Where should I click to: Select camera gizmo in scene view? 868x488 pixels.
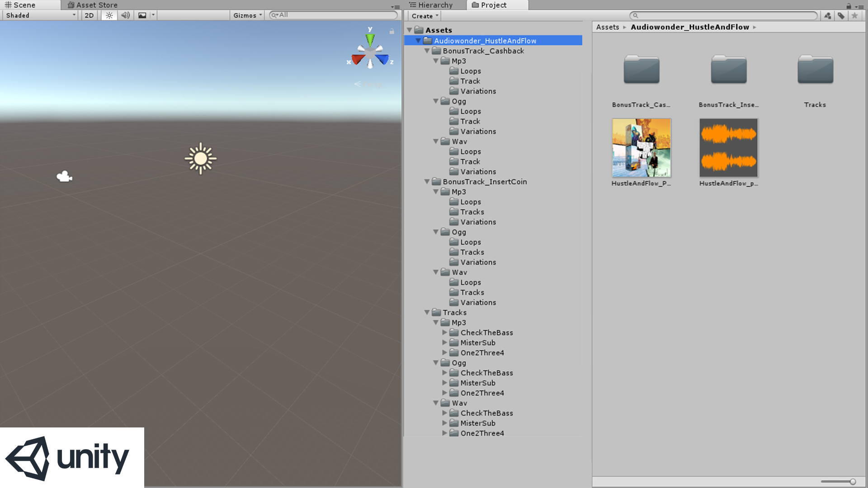coord(64,176)
